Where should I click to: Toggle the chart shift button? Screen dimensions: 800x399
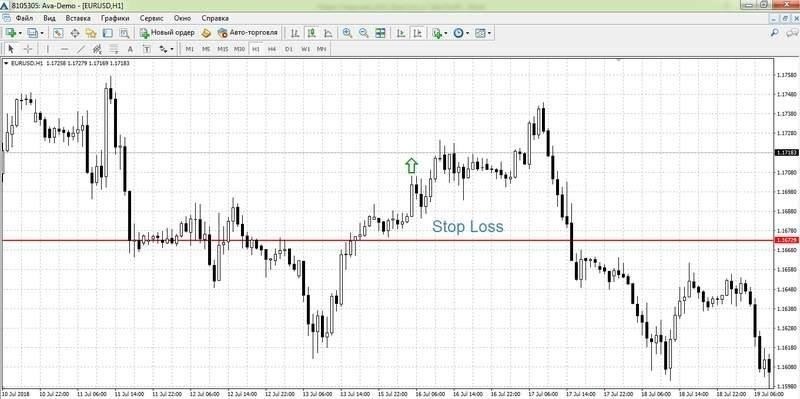417,33
